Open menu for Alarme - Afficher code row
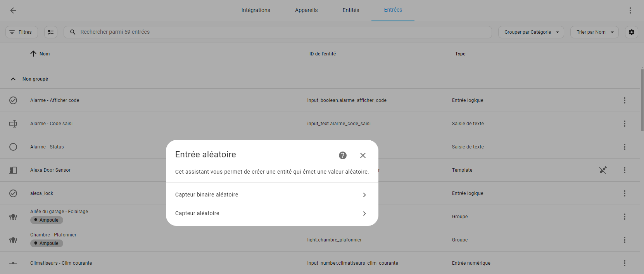644x274 pixels. 625,100
